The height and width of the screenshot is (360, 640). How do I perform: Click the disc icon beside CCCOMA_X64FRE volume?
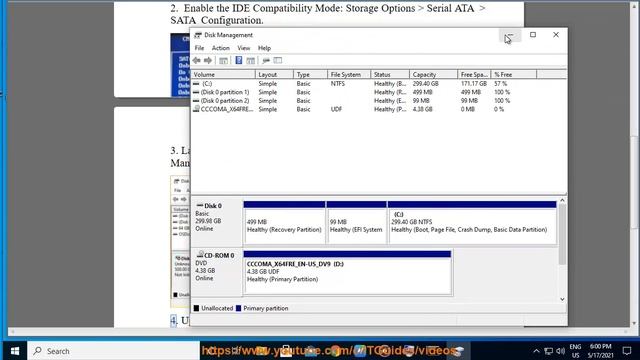(x=196, y=109)
